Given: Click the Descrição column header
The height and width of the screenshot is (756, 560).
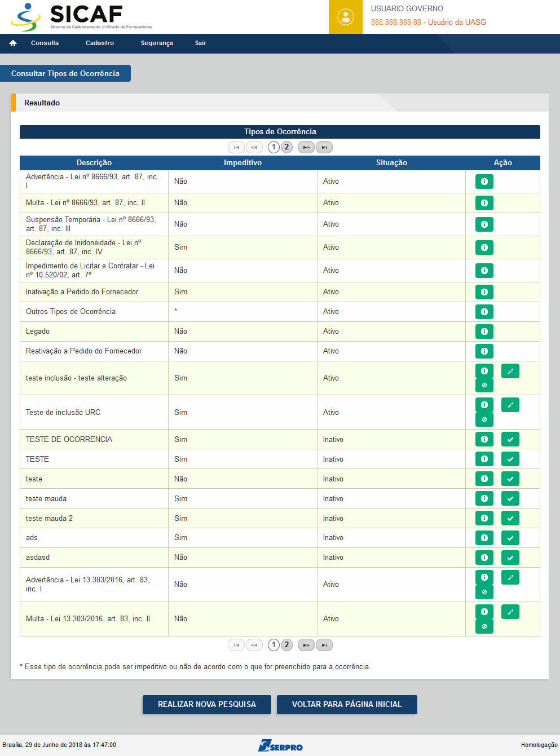Looking at the screenshot, I should pyautogui.click(x=94, y=163).
